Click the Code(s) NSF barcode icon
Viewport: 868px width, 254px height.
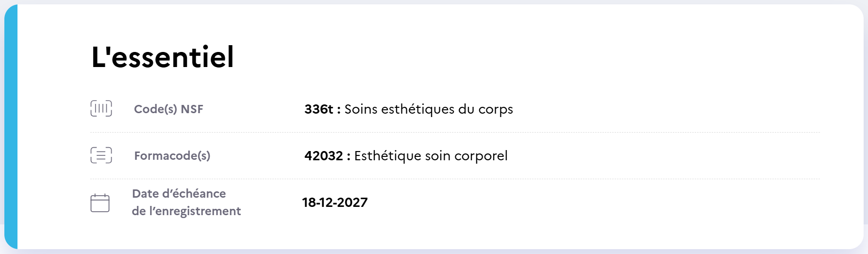(101, 109)
